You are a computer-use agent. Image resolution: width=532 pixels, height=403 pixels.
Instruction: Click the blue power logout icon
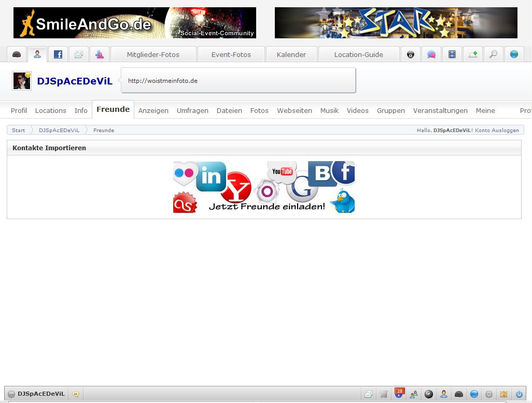click(519, 394)
